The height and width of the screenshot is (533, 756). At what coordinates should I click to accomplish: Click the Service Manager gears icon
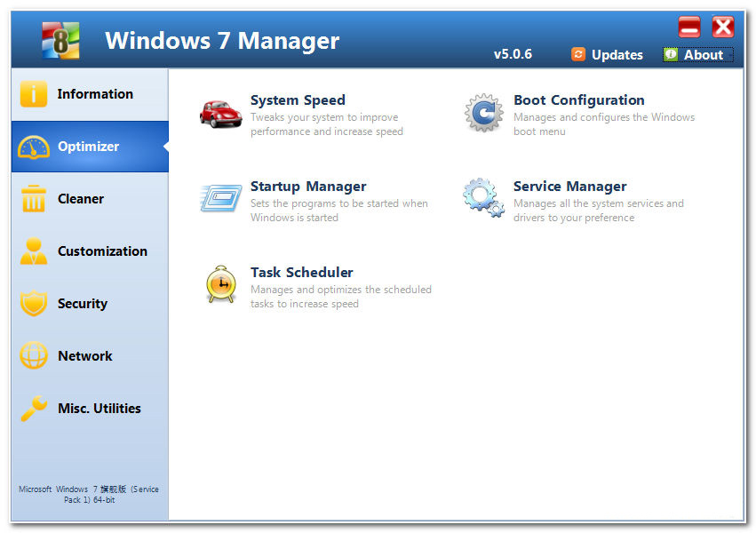coord(483,198)
